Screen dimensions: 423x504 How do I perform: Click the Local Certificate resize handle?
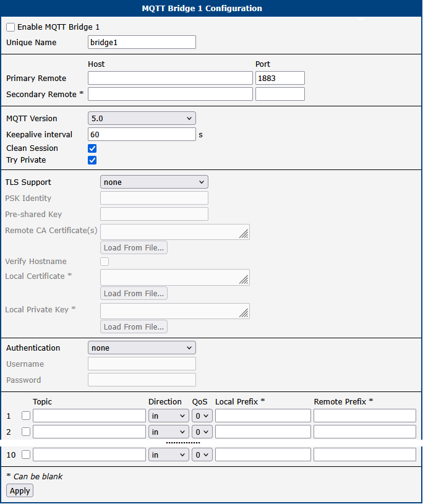(x=244, y=280)
